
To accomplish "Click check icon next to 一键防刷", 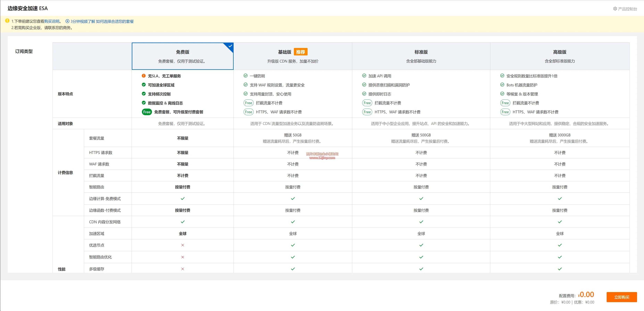I will pyautogui.click(x=246, y=76).
